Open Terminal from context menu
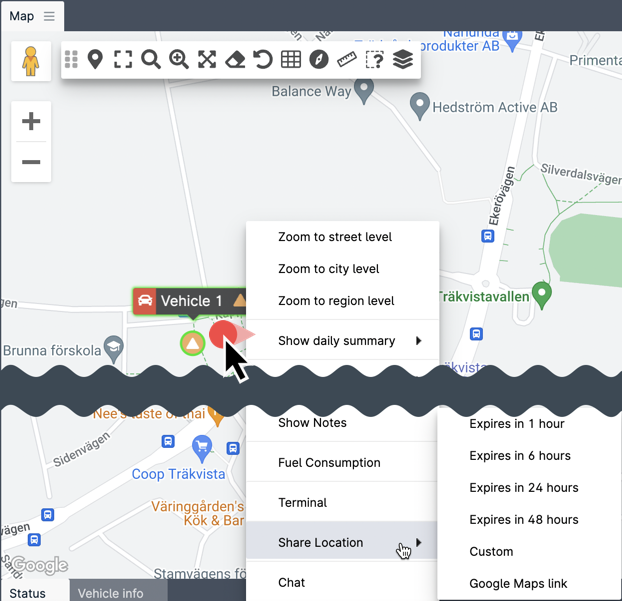The width and height of the screenshot is (622, 601). tap(343, 503)
